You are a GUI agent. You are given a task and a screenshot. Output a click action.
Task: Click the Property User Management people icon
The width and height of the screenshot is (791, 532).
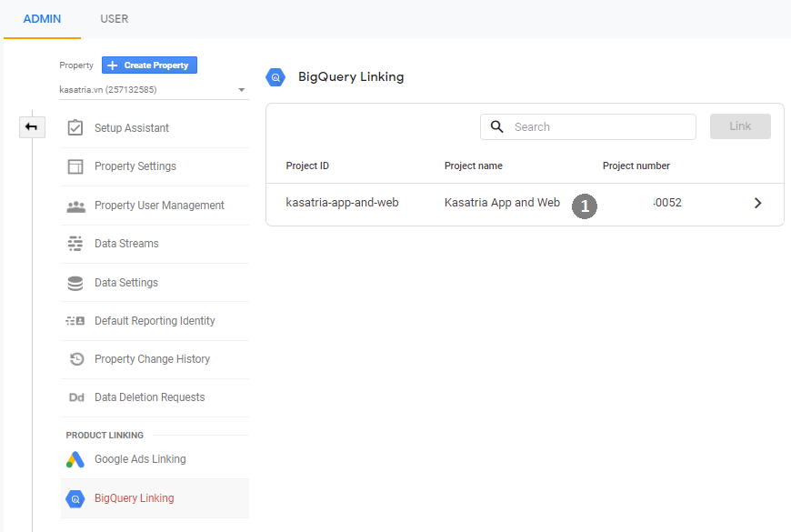point(75,206)
